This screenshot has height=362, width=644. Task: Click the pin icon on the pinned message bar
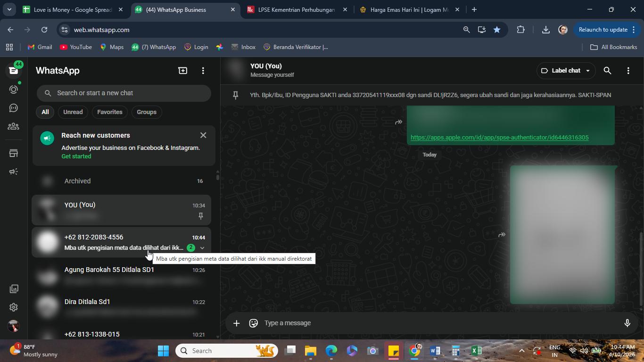click(x=236, y=95)
